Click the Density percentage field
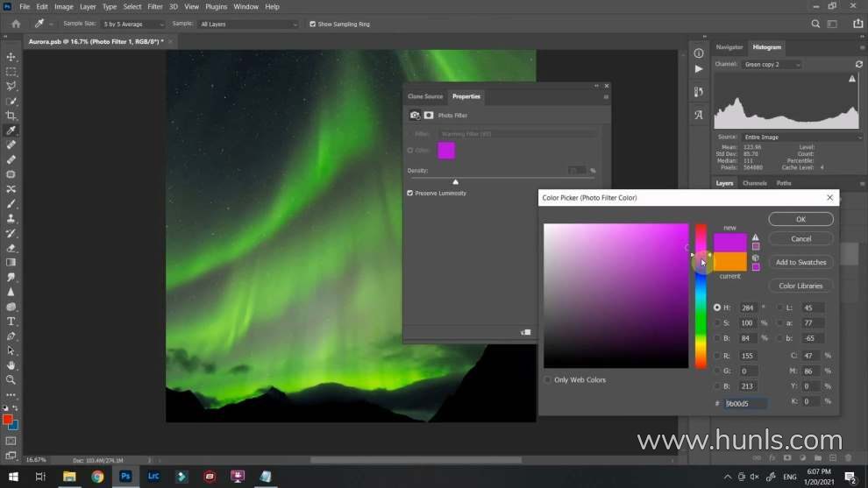 pos(578,171)
